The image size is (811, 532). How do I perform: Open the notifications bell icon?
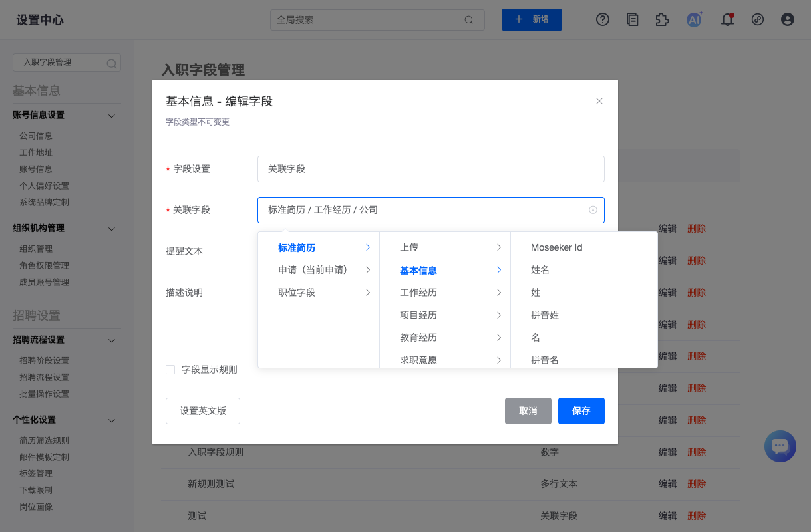[728, 20]
